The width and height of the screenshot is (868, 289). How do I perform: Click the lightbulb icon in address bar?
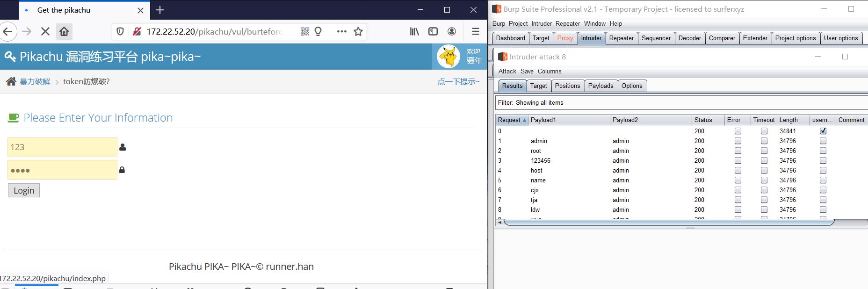(318, 31)
